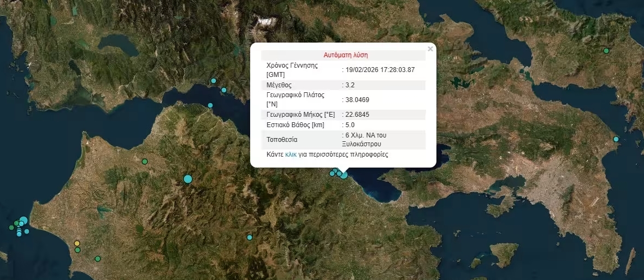This screenshot has height=280, width=644.
Task: Select the green marker directly below the yellow one
Action: tap(78, 250)
